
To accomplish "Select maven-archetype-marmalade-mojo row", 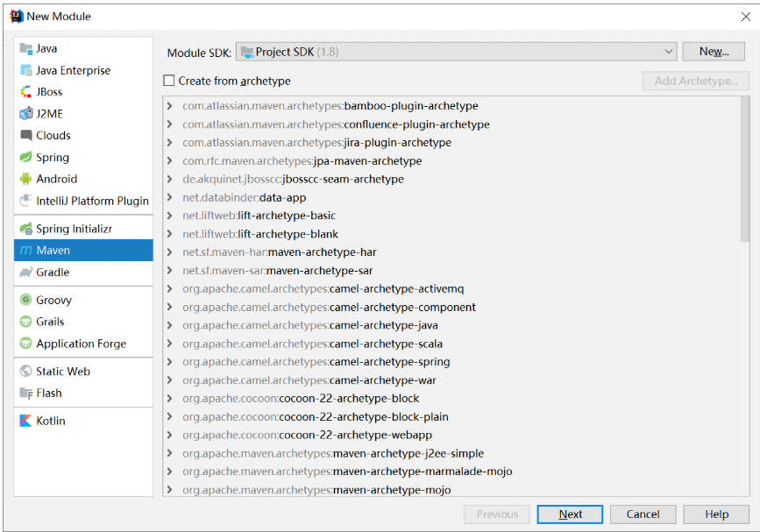I will point(451,472).
